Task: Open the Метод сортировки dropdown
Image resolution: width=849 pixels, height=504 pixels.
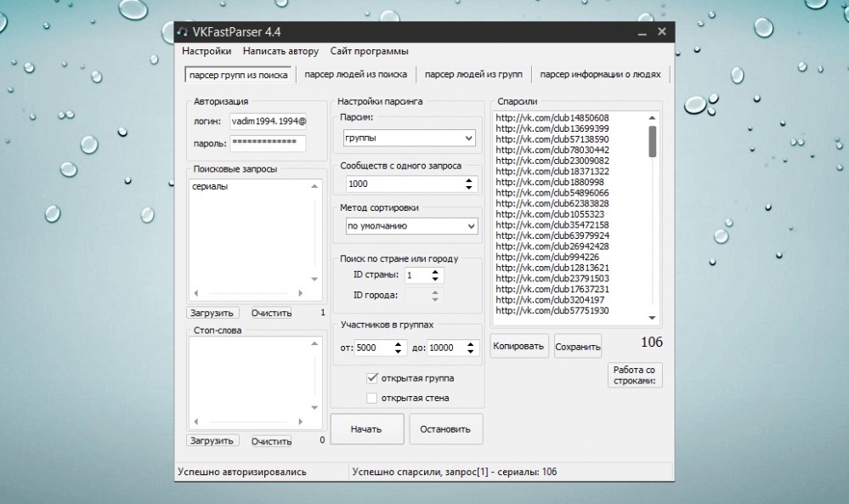Action: pyautogui.click(x=411, y=226)
